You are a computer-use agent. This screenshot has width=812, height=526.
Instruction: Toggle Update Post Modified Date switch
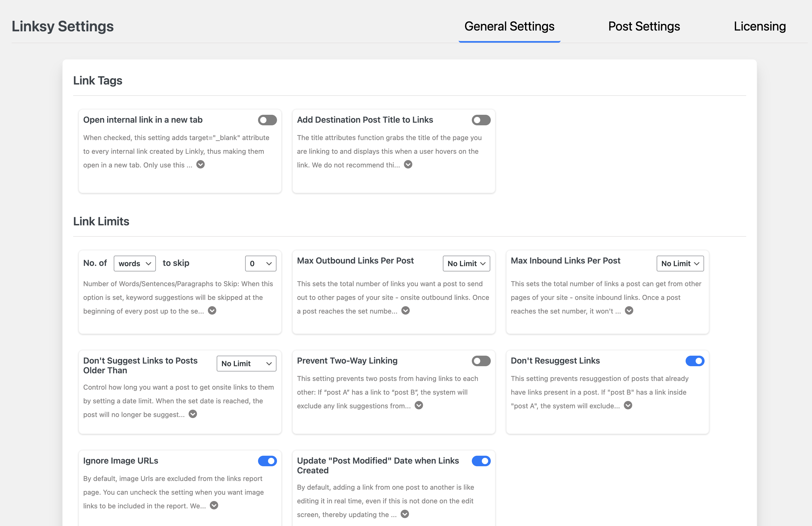click(481, 461)
